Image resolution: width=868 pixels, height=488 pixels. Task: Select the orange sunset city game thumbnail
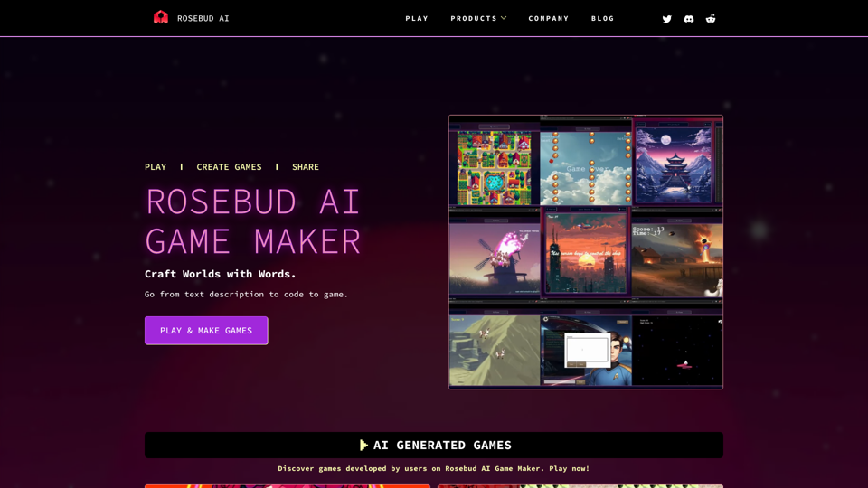[586, 253]
